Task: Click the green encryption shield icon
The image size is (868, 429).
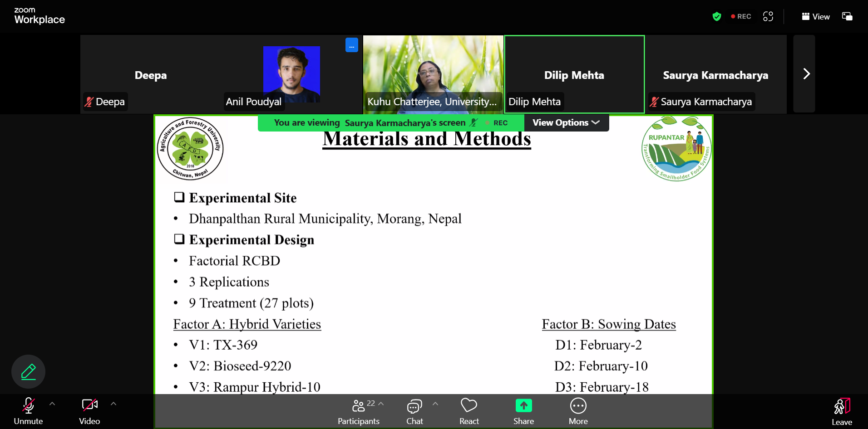Action: [717, 16]
